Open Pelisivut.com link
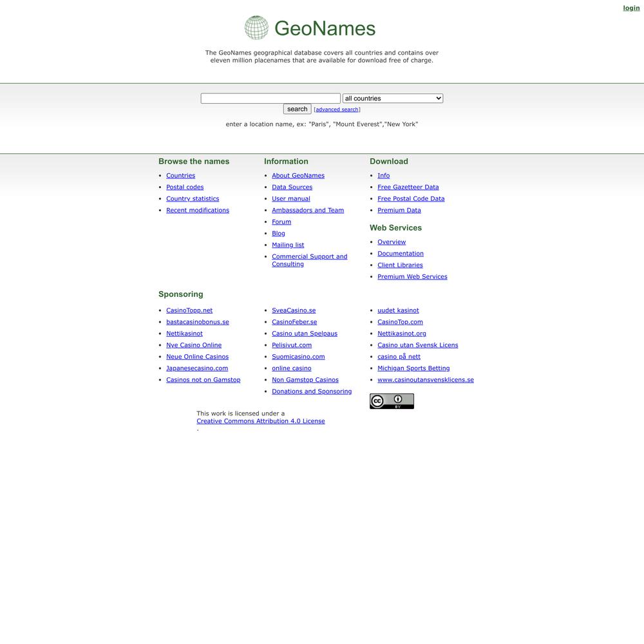The height and width of the screenshot is (644, 644). point(292,345)
